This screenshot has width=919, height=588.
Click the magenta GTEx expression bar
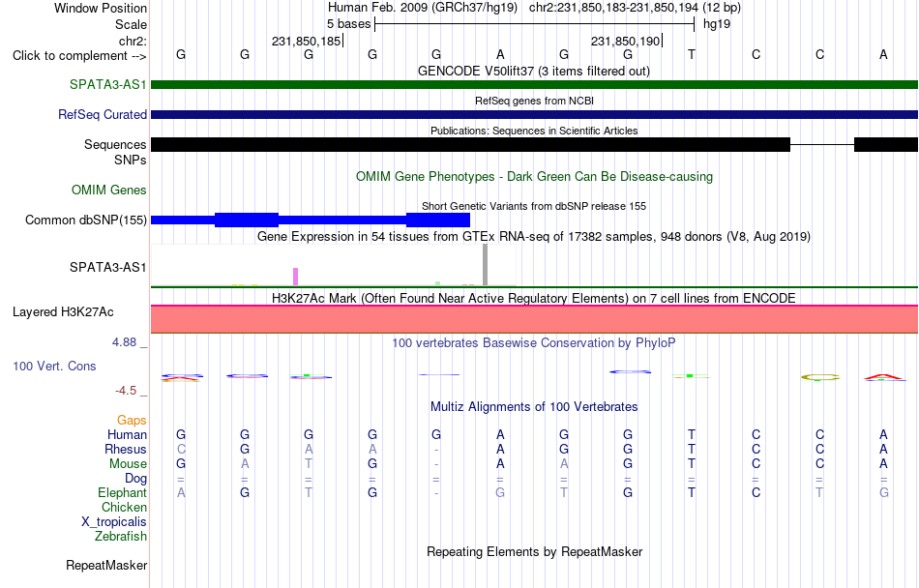click(x=295, y=277)
